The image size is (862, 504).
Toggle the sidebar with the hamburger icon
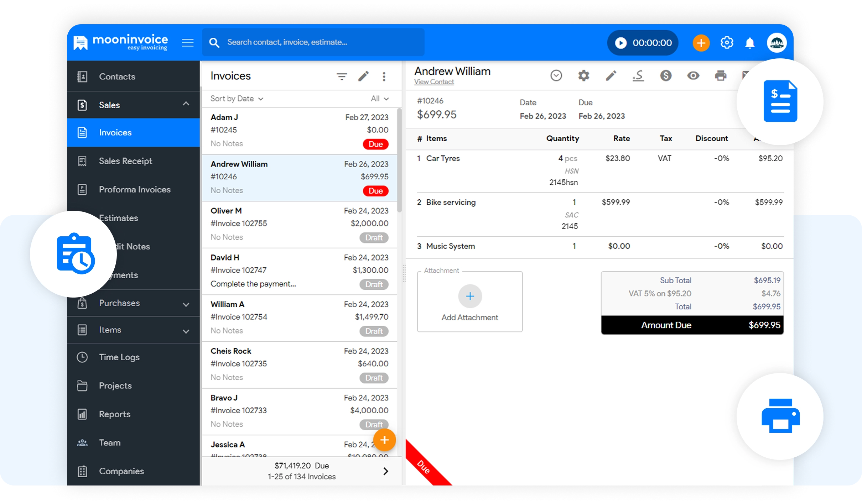188,42
